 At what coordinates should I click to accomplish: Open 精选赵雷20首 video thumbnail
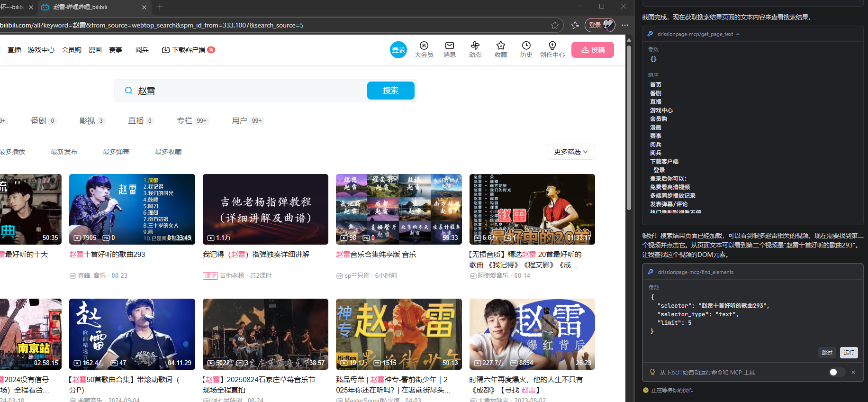point(532,209)
